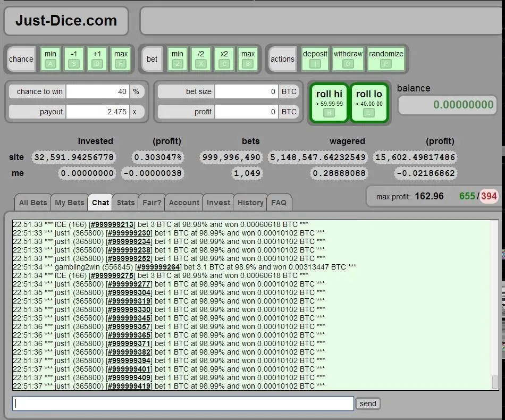The width and height of the screenshot is (505, 420).
Task: Focus the chance to win field
Action: [98, 91]
